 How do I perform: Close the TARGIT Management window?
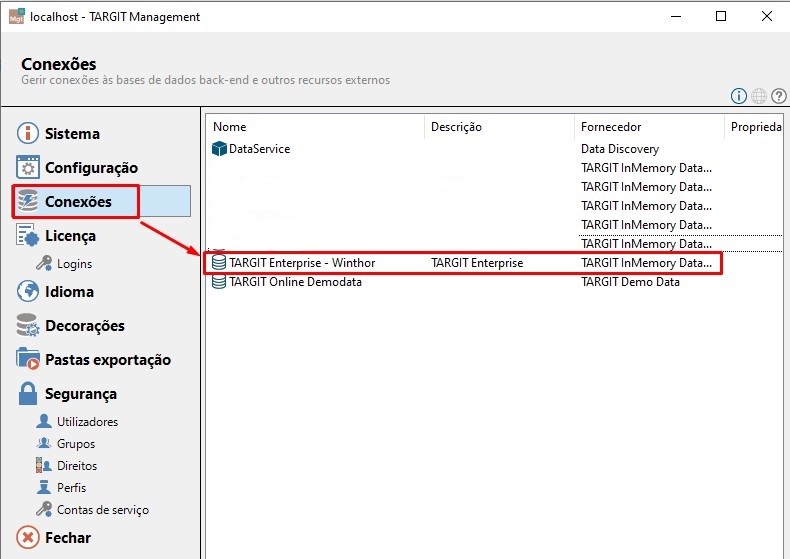[767, 16]
